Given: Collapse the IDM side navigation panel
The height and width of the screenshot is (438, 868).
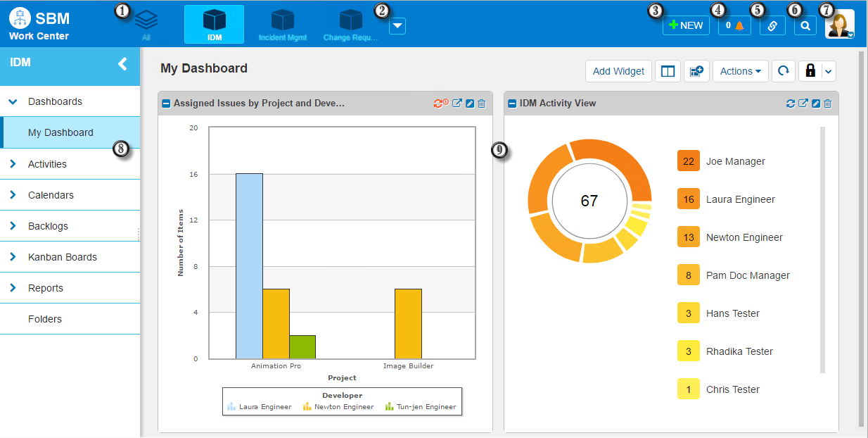Looking at the screenshot, I should (x=122, y=63).
